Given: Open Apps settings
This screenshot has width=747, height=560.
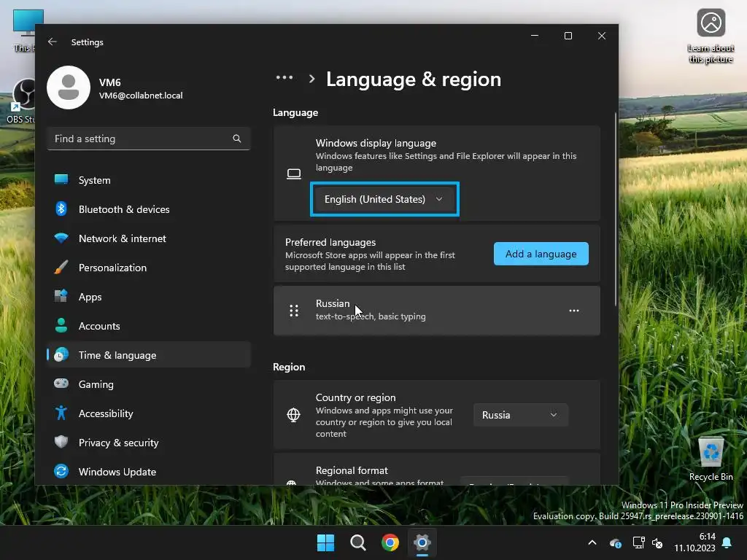Looking at the screenshot, I should coord(149,297).
